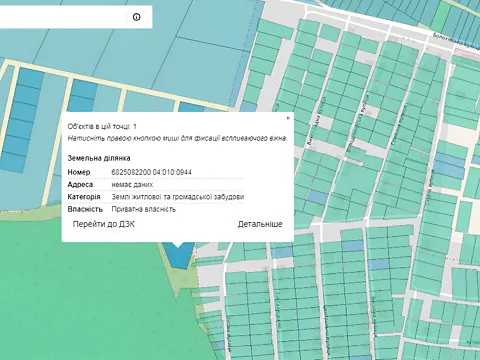Select parcel number 6825082200:04:010:0944
This screenshot has width=480, height=360.
[152, 172]
